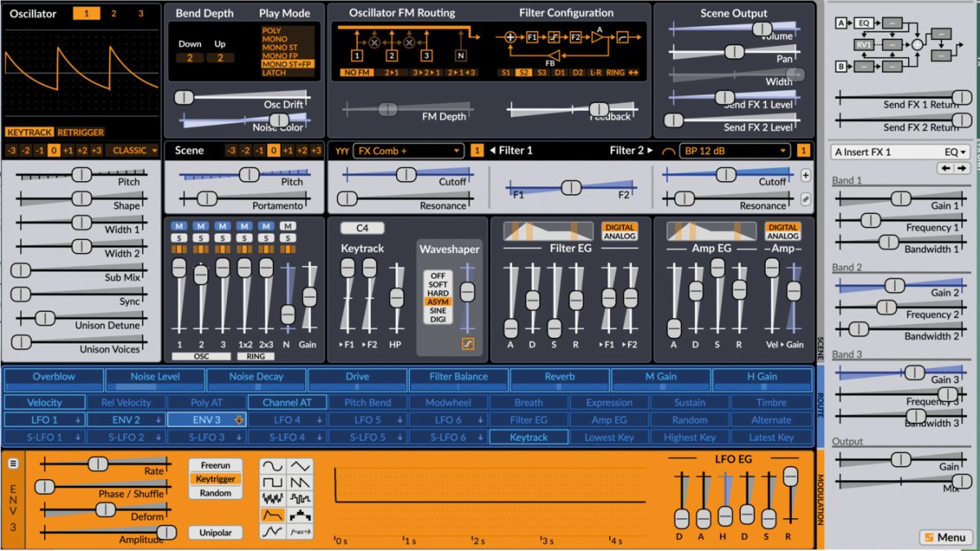Select the S3 filter configuration

(542, 73)
